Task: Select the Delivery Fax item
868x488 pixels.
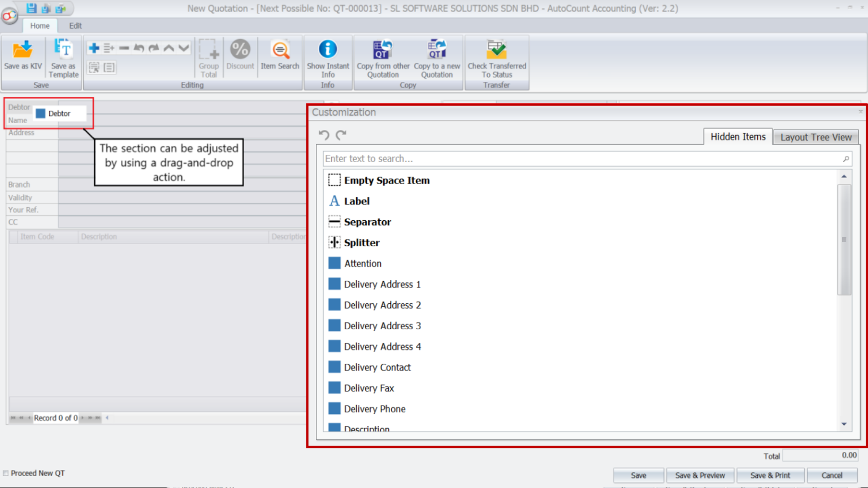Action: (x=361, y=388)
